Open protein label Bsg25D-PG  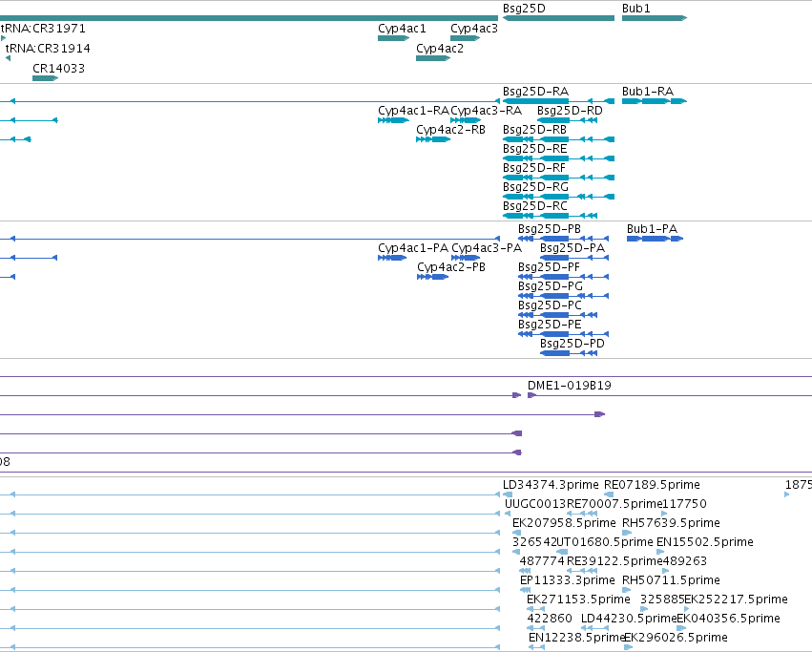(551, 286)
